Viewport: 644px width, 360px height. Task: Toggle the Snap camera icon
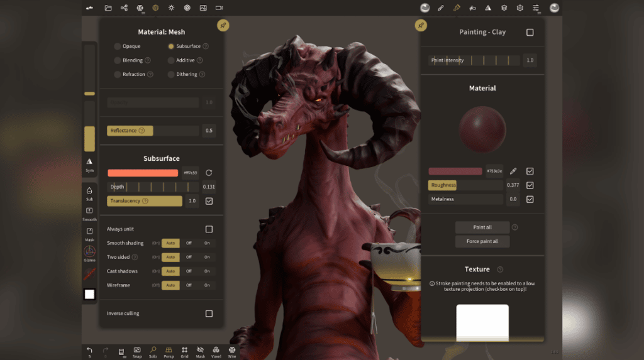tap(137, 352)
